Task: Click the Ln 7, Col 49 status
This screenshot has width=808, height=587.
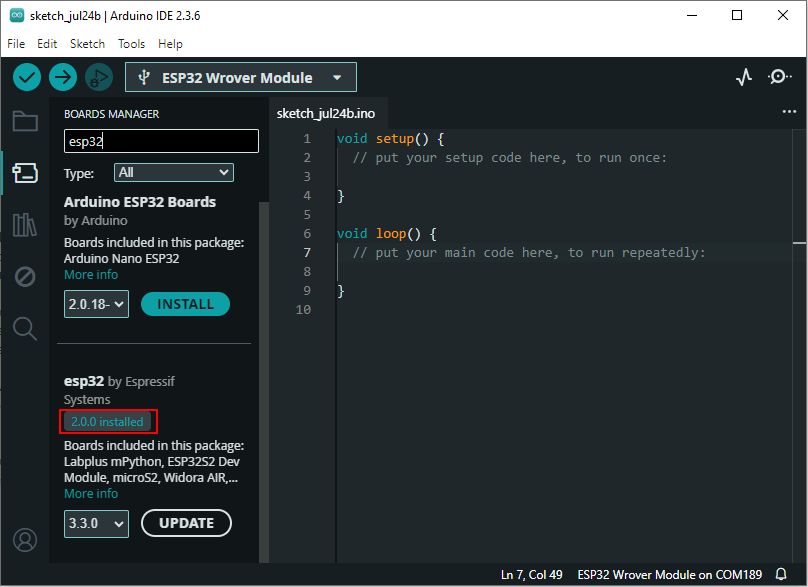Action: [531, 575]
